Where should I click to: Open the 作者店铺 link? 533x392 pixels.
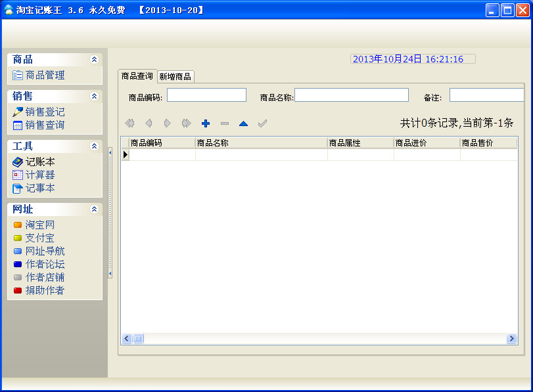[45, 277]
